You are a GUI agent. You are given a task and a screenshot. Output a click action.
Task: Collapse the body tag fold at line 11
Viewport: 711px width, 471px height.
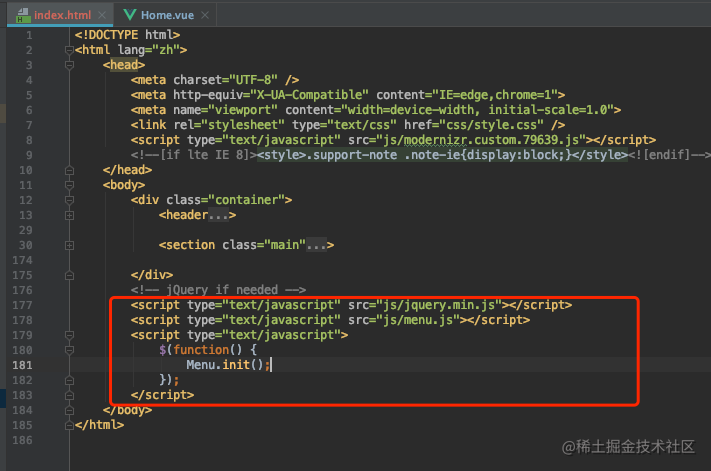pyautogui.click(x=69, y=185)
